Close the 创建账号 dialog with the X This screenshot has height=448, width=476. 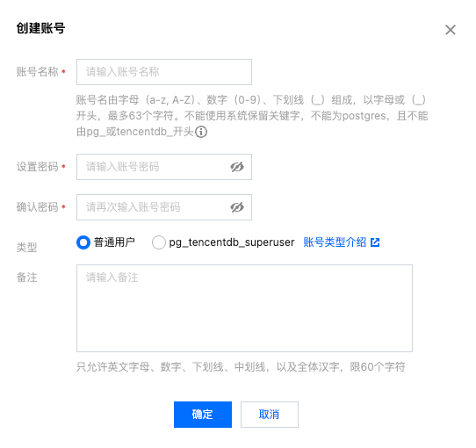click(x=451, y=30)
